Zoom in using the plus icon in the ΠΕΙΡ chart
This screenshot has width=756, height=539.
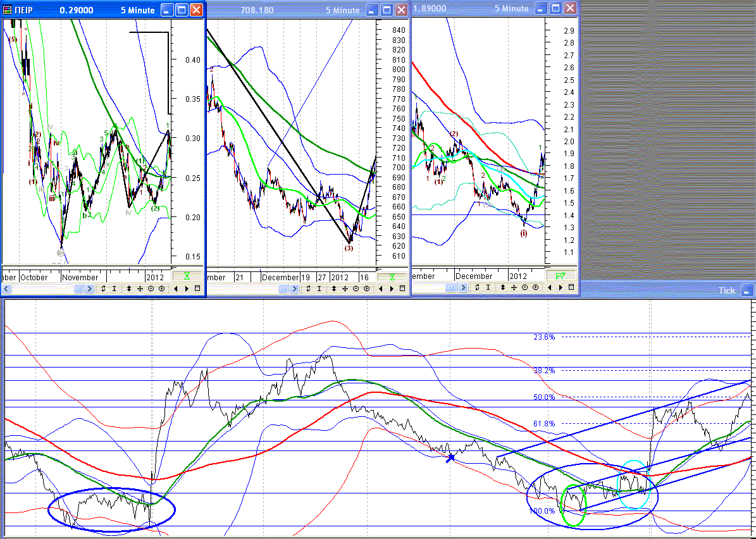(161, 288)
